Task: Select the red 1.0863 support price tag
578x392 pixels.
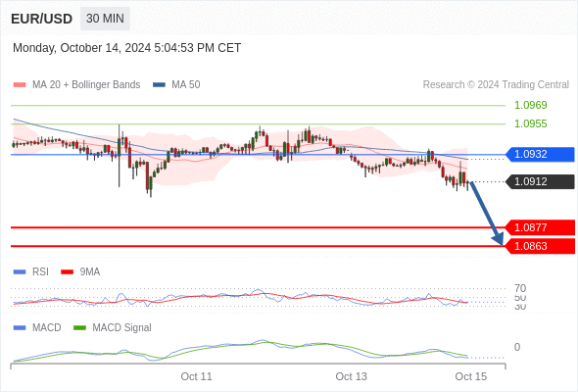Action: pos(541,246)
